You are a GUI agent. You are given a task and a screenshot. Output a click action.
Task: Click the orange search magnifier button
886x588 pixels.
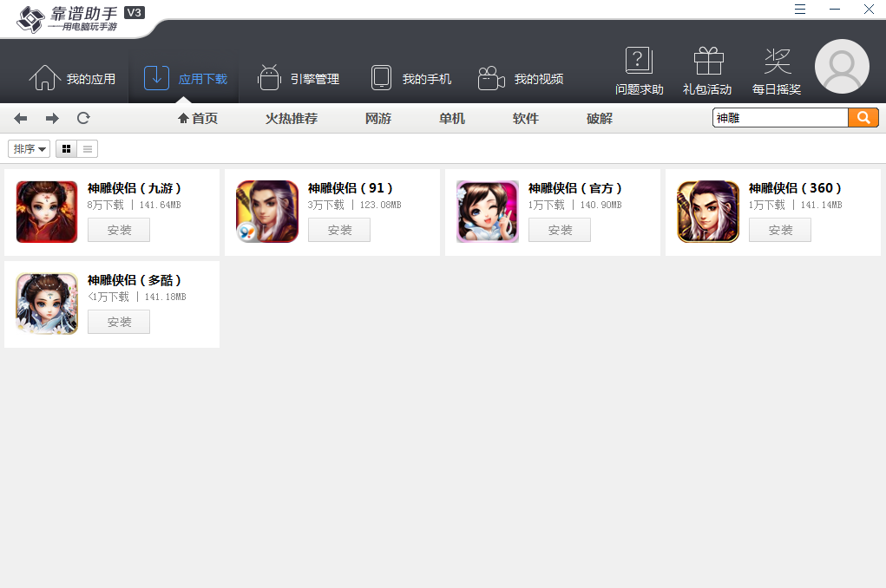(863, 117)
